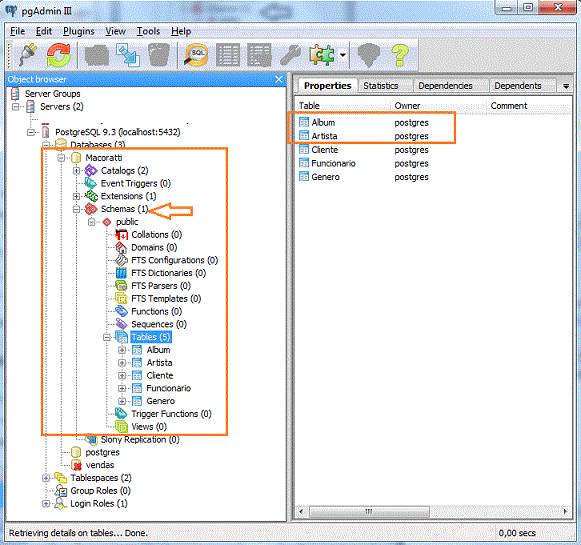This screenshot has width=581, height=545.
Task: Select Group Roles (0) node
Action: 100,491
